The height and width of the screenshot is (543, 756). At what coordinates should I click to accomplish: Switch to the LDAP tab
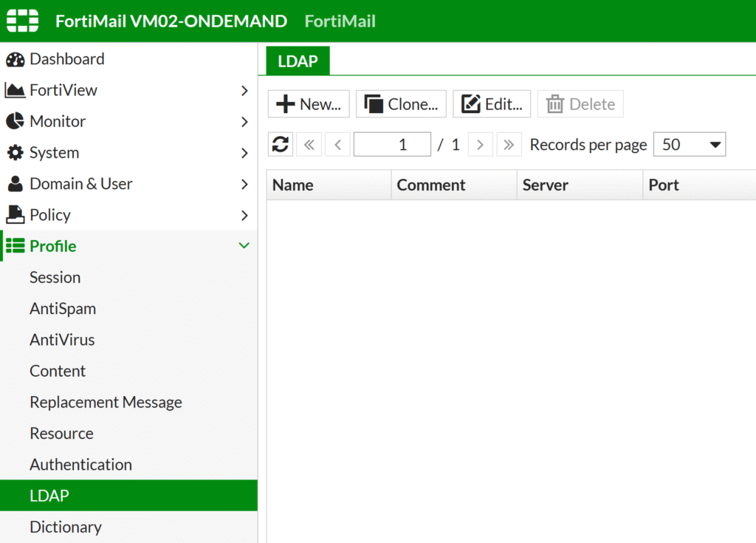296,61
